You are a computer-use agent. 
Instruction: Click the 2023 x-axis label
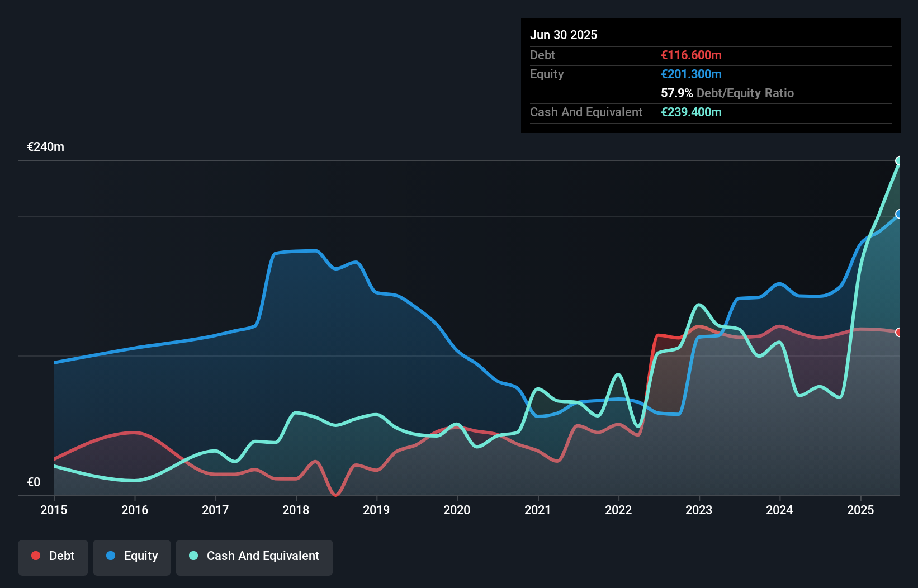699,510
